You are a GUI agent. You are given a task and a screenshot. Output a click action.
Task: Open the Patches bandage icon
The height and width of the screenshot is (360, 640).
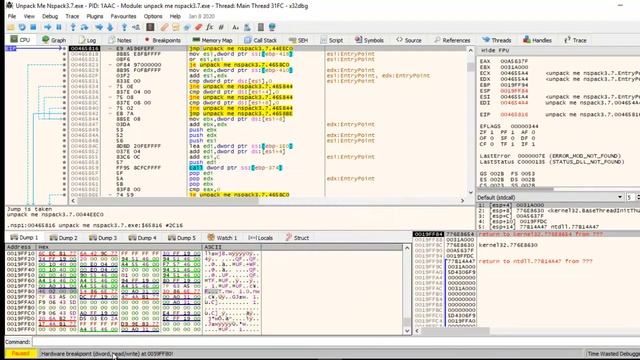[164, 27]
